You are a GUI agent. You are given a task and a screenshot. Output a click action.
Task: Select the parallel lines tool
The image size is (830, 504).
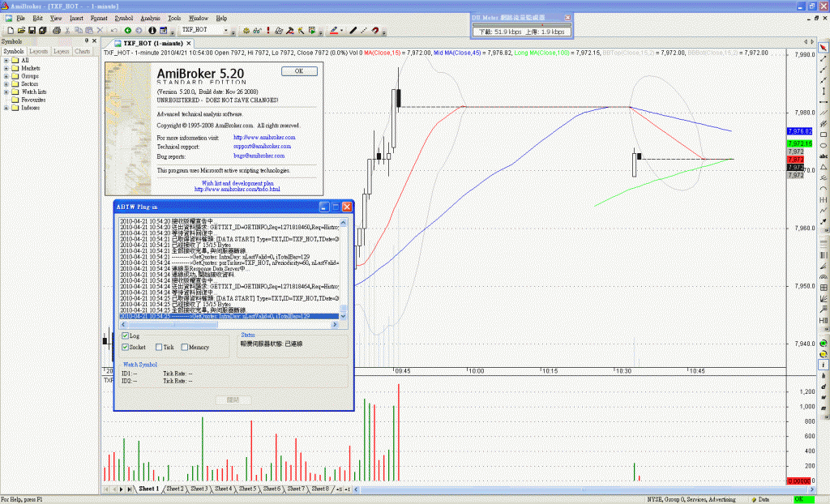824,113
